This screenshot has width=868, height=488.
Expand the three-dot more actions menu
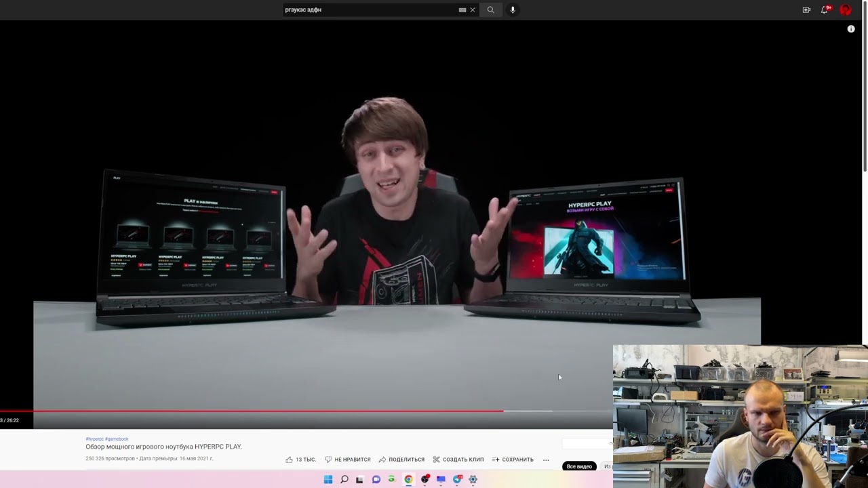tap(546, 460)
